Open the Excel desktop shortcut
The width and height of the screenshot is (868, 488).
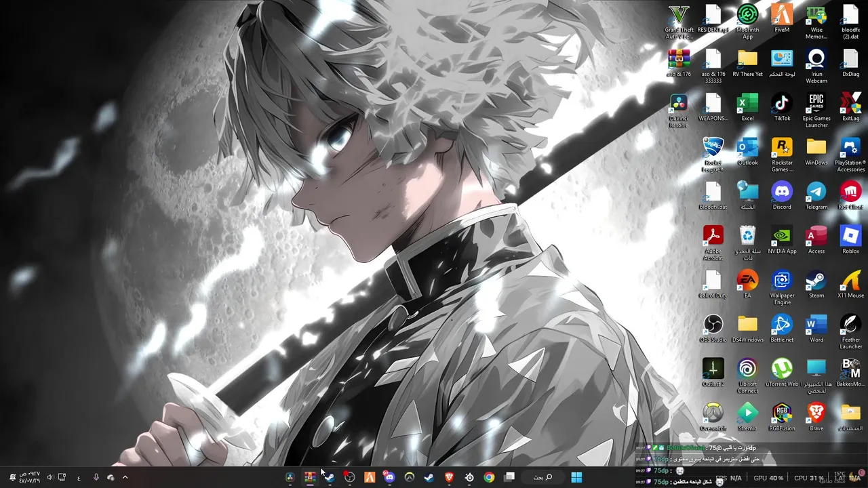coord(747,108)
